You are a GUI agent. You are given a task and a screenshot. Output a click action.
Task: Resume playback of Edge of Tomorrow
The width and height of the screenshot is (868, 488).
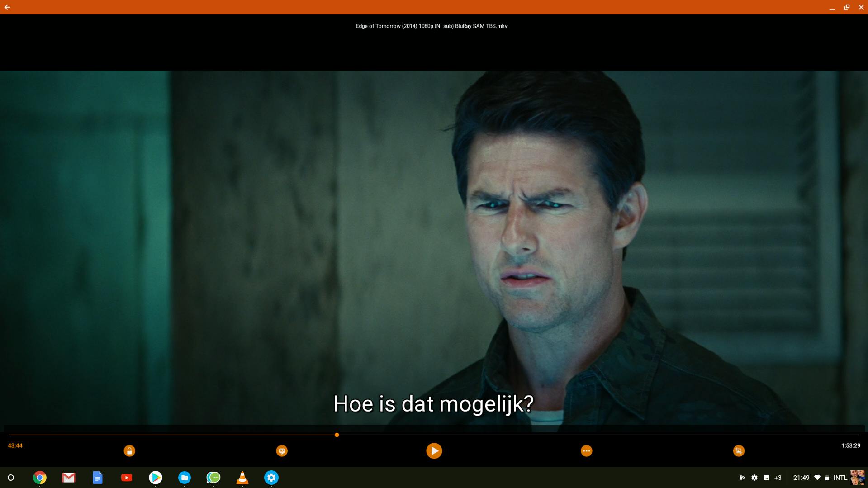coord(434,450)
